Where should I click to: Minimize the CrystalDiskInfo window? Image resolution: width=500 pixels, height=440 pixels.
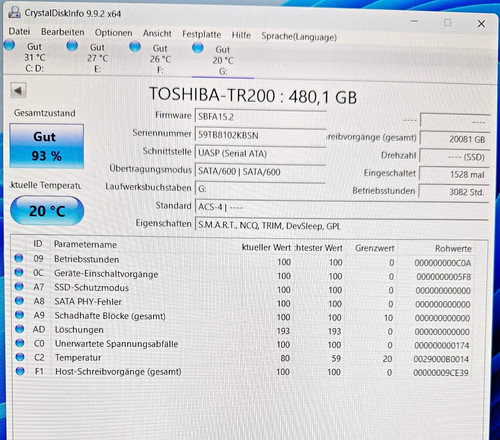[x=414, y=21]
